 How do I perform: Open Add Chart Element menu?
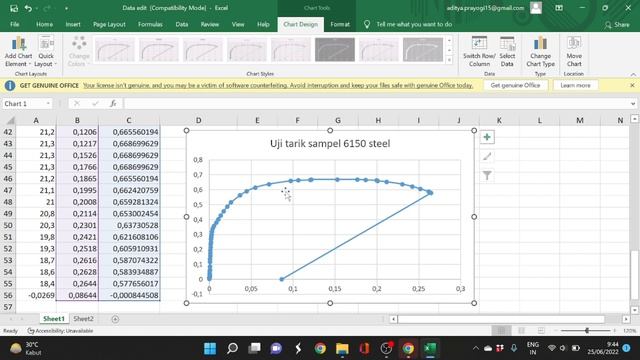click(x=18, y=52)
